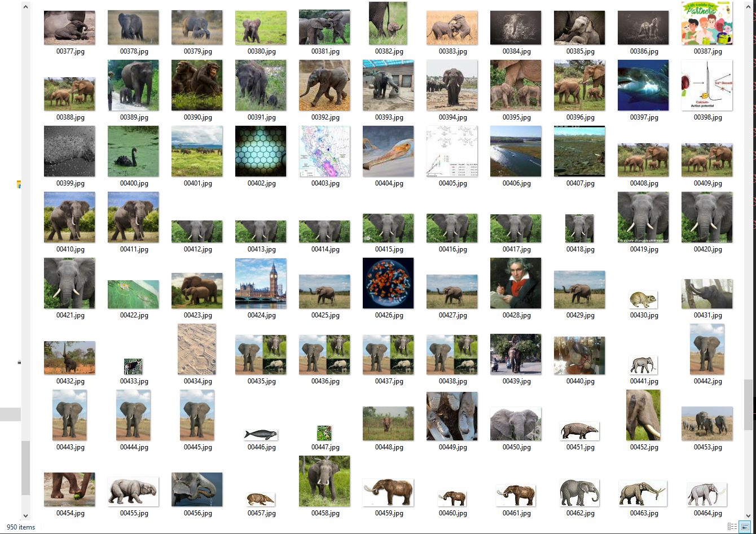The image size is (756, 534).
Task: Click the file name 00431.jpg
Action: (708, 315)
